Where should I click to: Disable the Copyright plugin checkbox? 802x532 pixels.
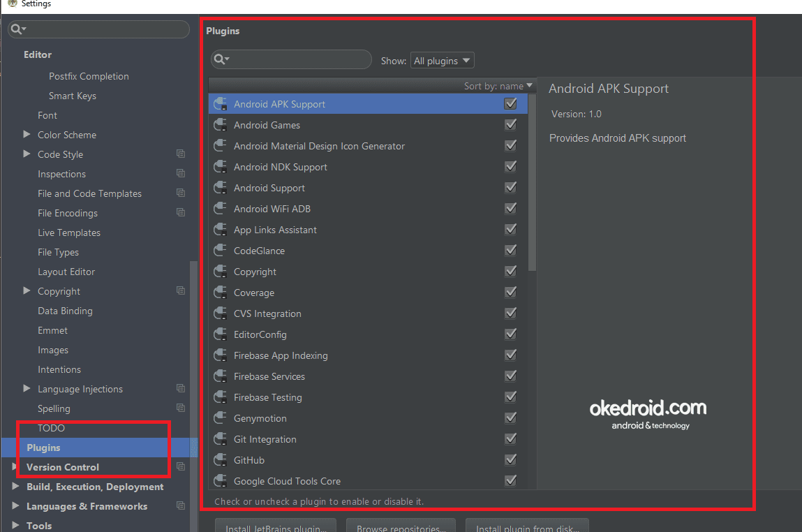coord(510,271)
